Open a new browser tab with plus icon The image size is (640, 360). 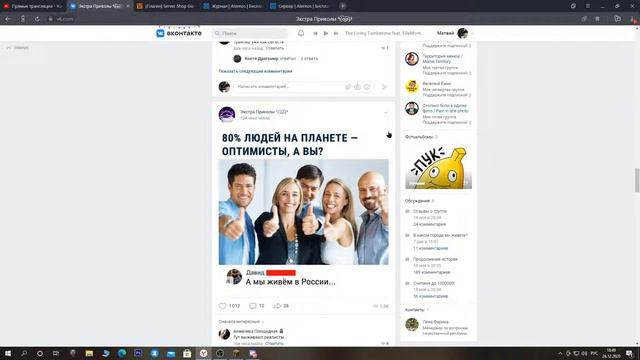click(x=343, y=6)
